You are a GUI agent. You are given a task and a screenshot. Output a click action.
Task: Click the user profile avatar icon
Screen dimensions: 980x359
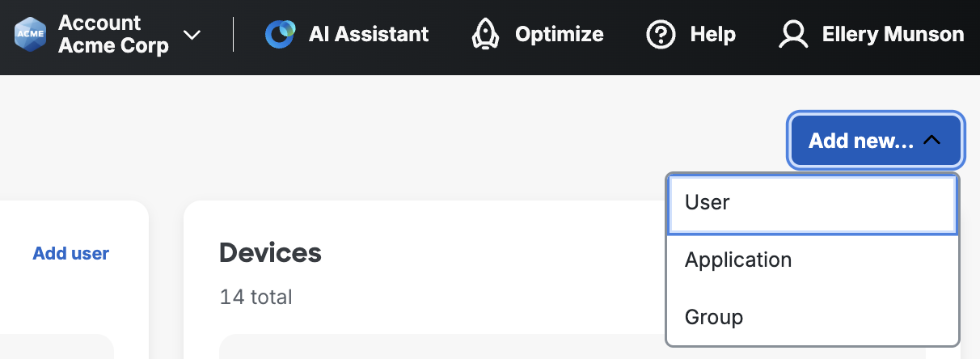(793, 34)
